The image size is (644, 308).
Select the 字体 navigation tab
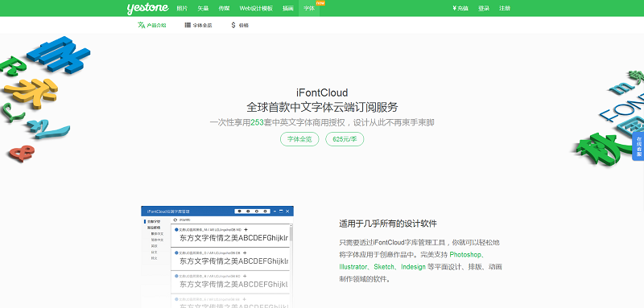(x=309, y=8)
